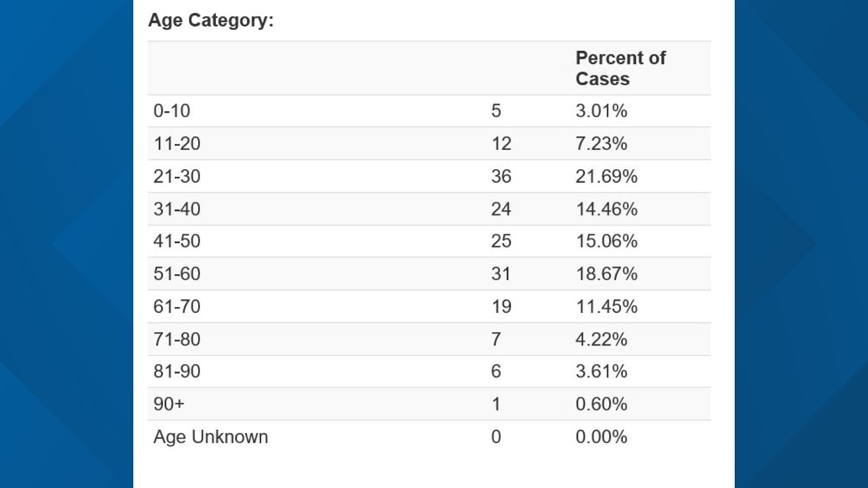Select the 71-80 age row label
Viewport: 868px width, 488px height.
pos(177,339)
